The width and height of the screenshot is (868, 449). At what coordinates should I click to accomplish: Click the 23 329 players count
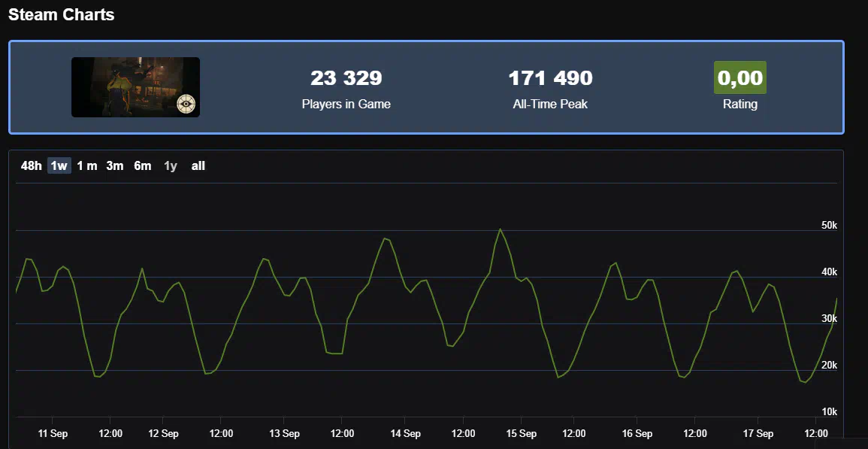click(346, 77)
